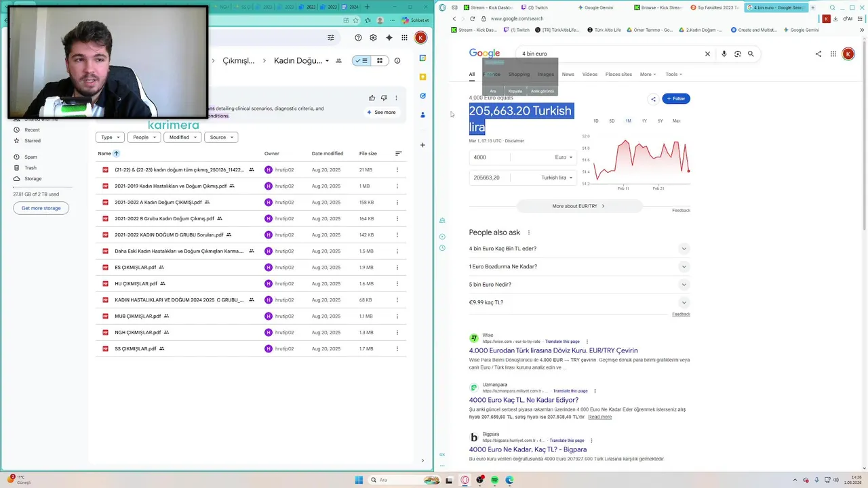
Task: Open Trash in Drive sidebar
Action: (x=31, y=168)
